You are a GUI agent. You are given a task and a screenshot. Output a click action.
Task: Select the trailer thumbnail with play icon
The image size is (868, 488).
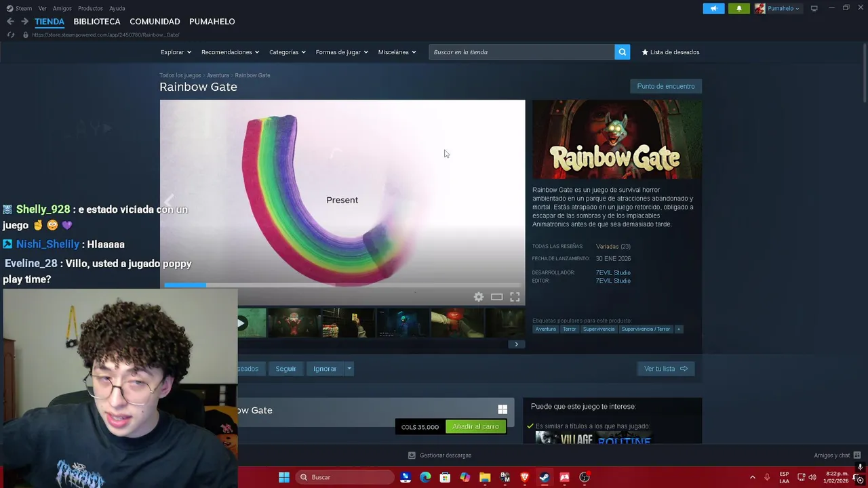[x=252, y=323]
